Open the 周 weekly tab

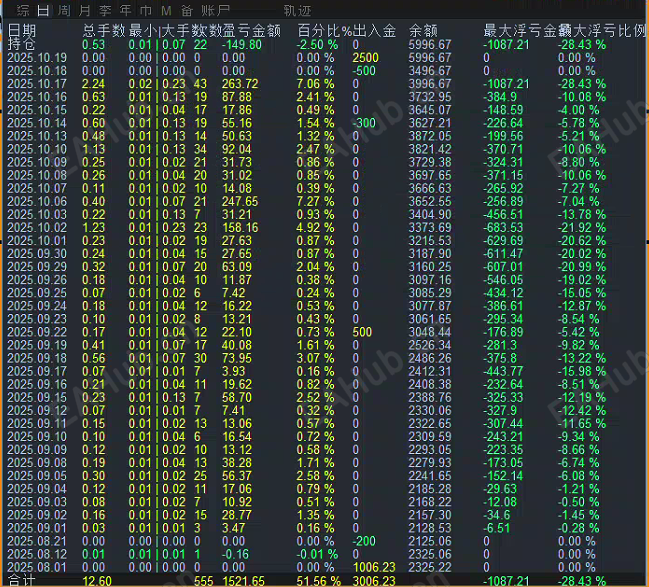point(64,10)
